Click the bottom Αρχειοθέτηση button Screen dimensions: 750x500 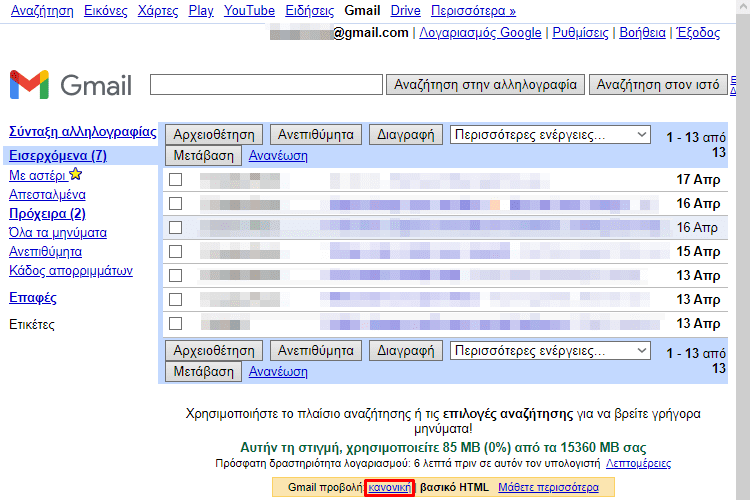click(214, 350)
